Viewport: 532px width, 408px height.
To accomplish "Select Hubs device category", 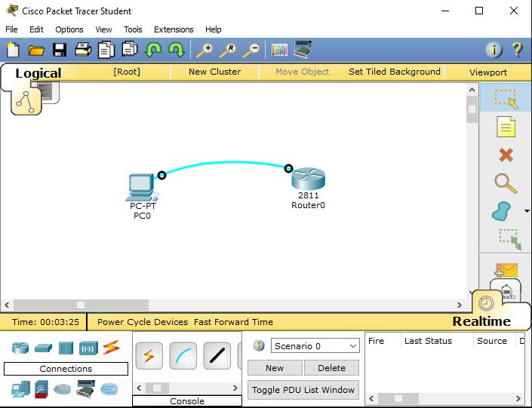I will coord(66,348).
